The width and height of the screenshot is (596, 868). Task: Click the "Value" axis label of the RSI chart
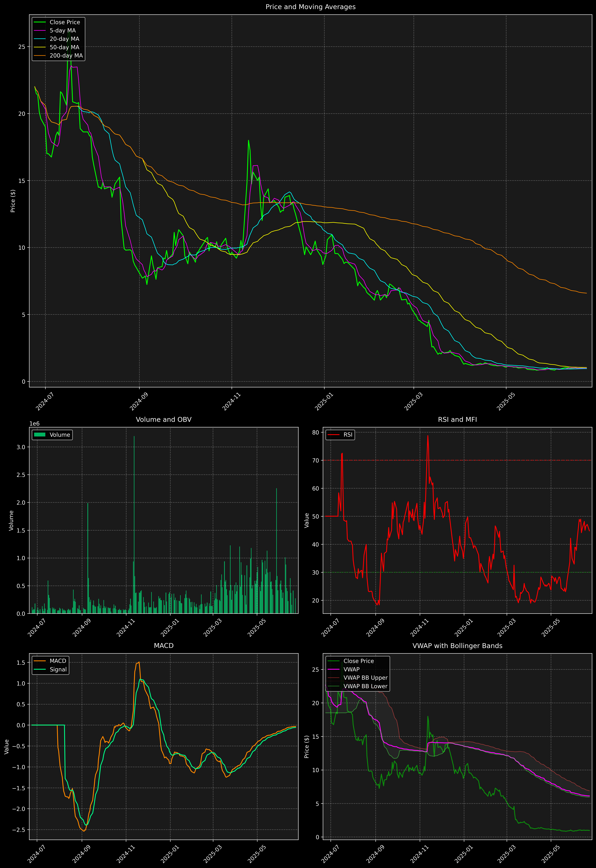point(307,520)
